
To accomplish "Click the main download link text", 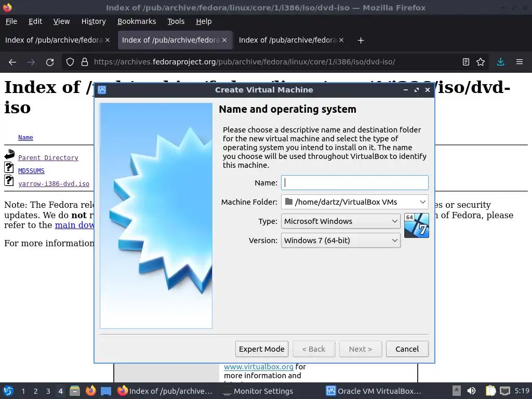I will click(x=75, y=225).
